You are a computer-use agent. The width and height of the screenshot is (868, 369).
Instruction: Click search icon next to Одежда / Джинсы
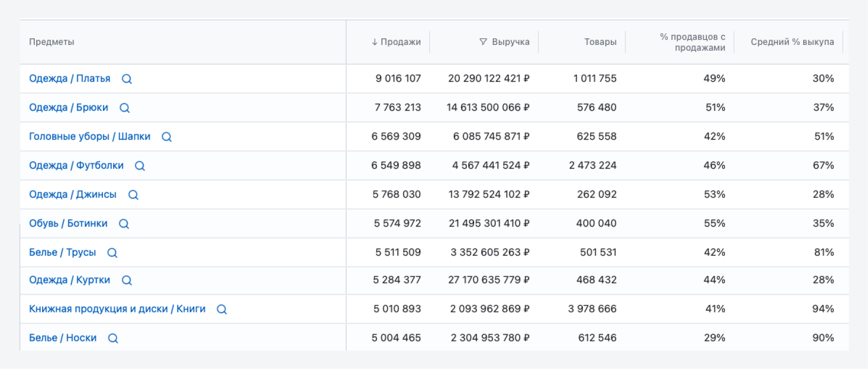coord(133,195)
